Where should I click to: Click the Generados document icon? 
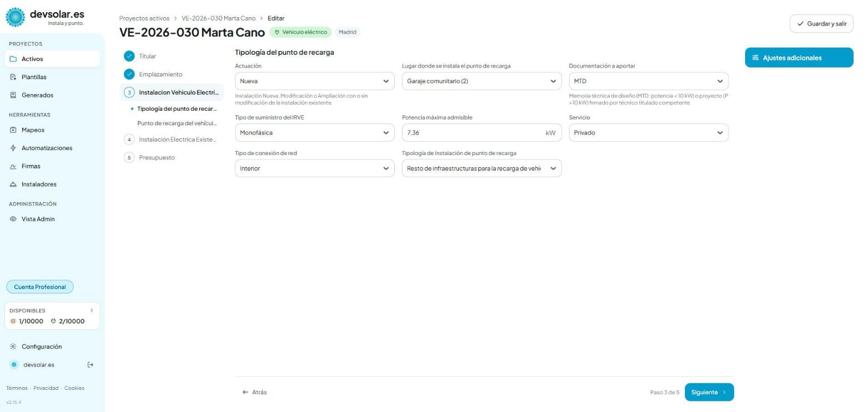[14, 95]
